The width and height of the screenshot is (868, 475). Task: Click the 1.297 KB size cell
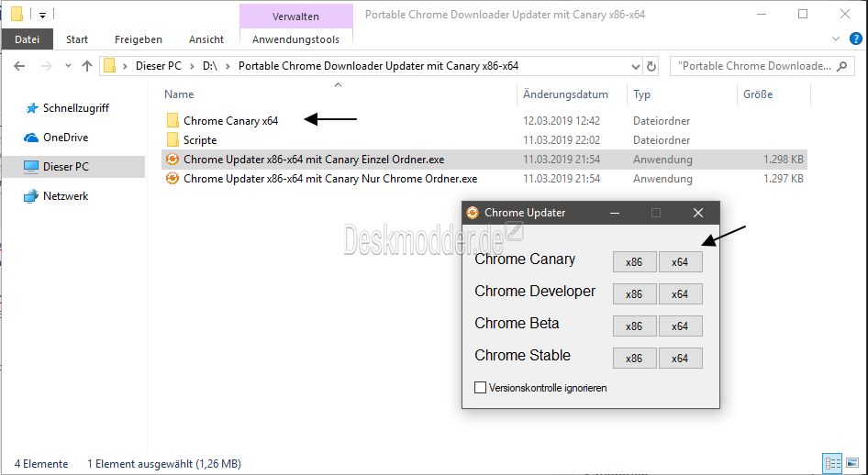[784, 179]
